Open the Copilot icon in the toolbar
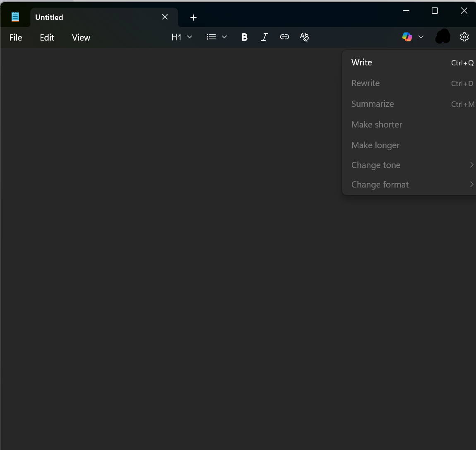Image resolution: width=476 pixels, height=450 pixels. click(407, 37)
